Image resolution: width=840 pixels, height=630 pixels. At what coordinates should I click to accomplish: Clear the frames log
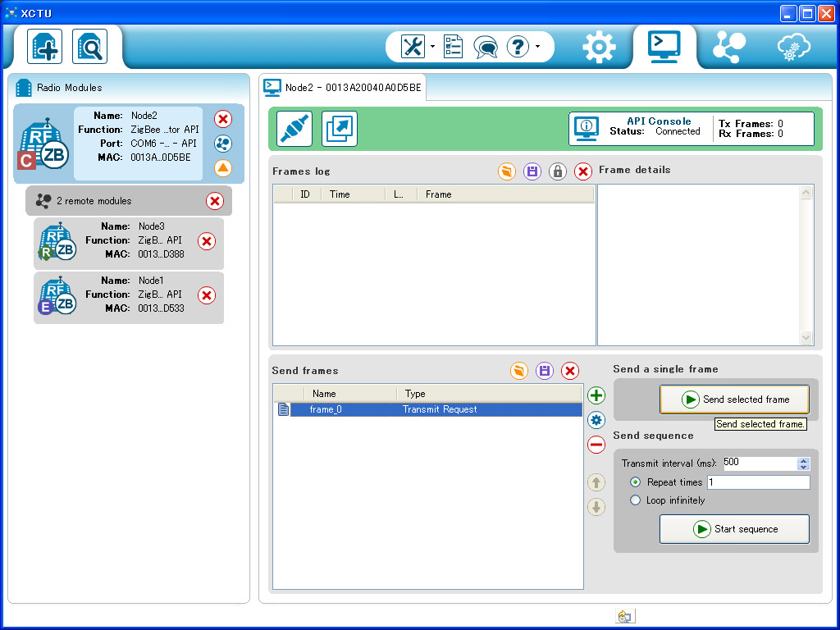click(x=583, y=171)
